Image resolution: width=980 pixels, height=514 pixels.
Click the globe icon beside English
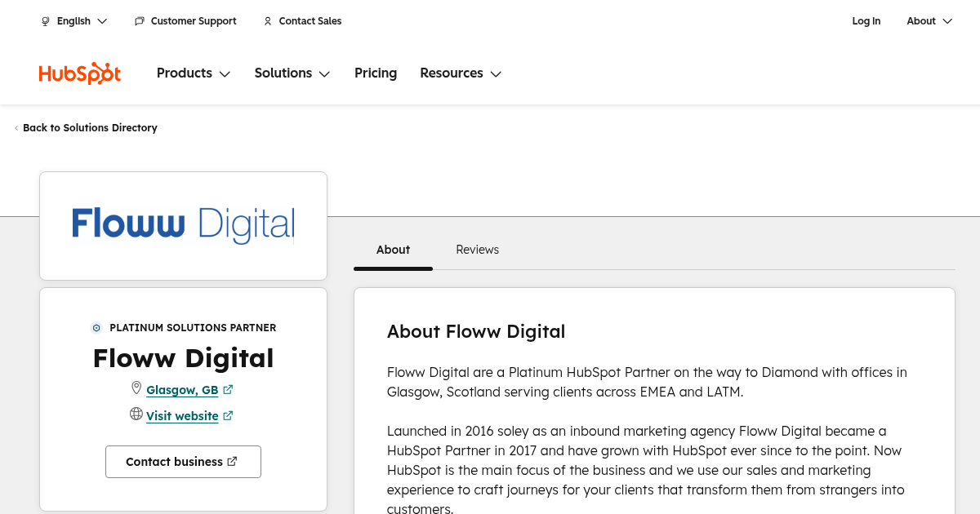[46, 21]
